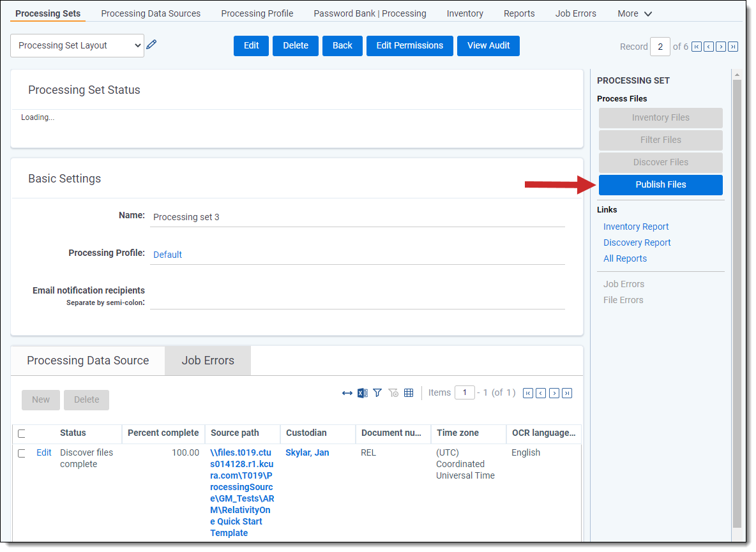The height and width of the screenshot is (552, 756).
Task: Go to next record in the Record navigator
Action: pos(721,47)
